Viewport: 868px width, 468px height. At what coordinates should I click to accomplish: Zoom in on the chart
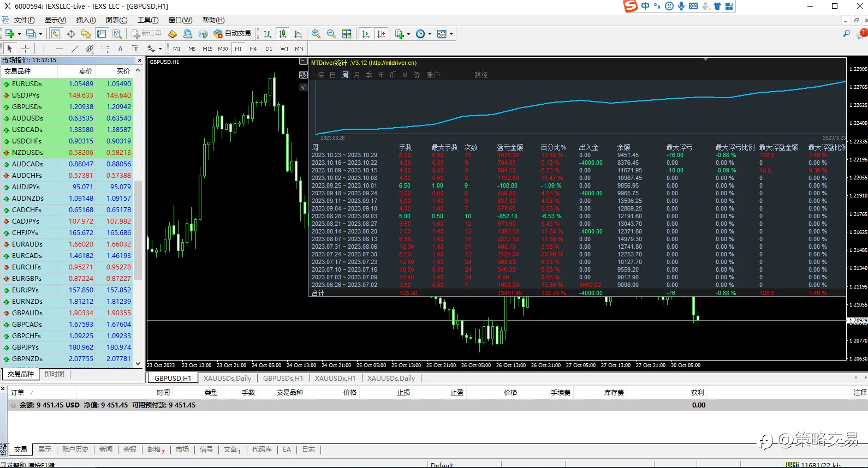(x=316, y=34)
